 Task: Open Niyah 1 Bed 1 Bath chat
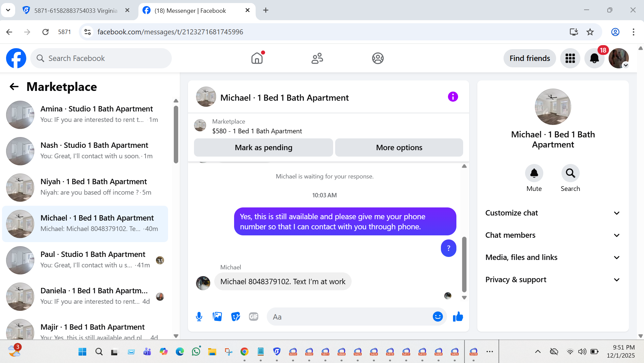85,187
